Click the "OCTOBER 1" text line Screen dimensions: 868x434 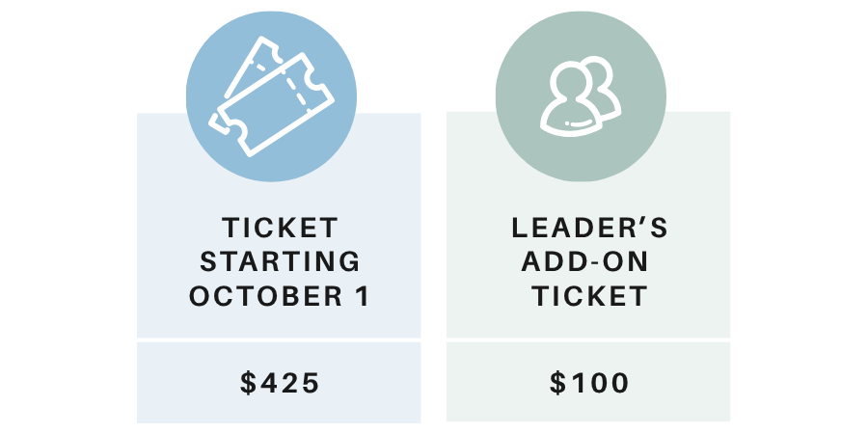click(x=280, y=296)
